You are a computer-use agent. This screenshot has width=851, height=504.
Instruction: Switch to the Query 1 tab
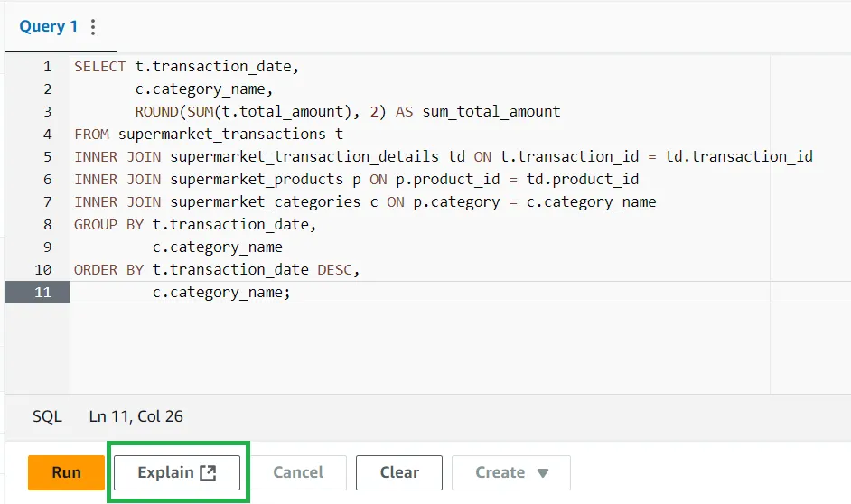pos(48,26)
